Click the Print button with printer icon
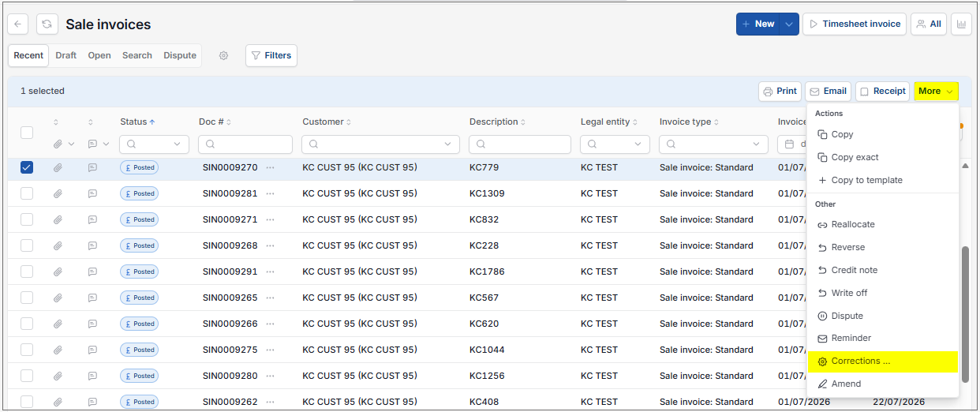 point(780,92)
